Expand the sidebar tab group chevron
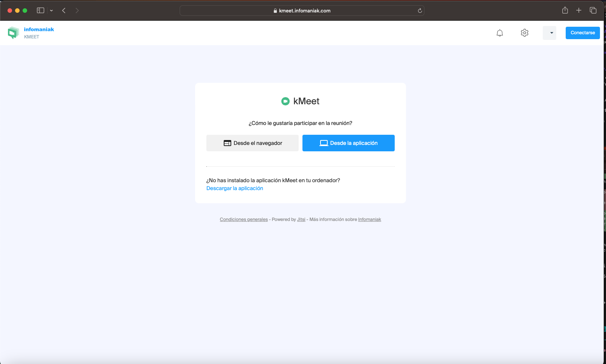The height and width of the screenshot is (364, 606). tap(52, 11)
